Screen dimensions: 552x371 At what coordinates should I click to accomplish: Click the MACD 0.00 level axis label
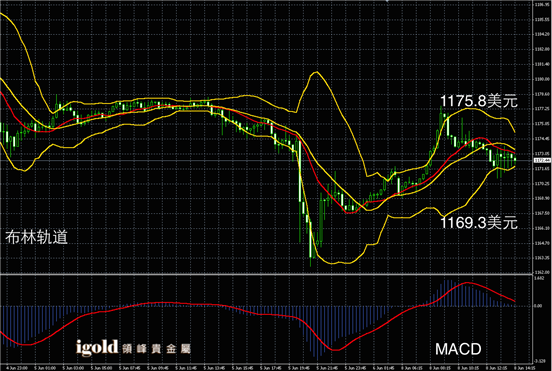[x=538, y=306]
